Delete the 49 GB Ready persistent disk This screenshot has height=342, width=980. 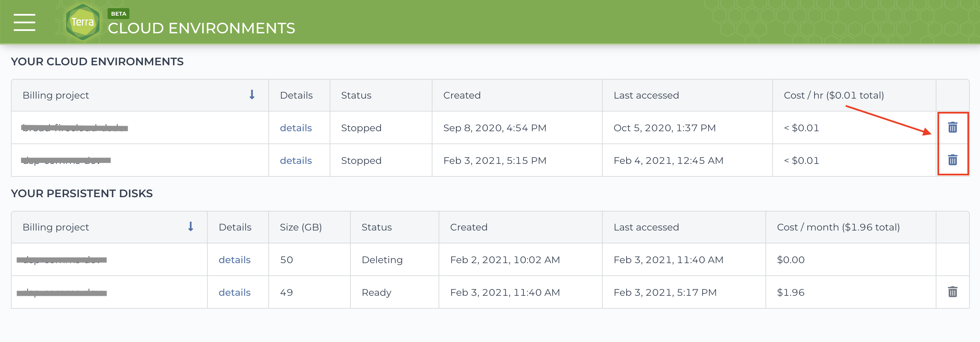tap(952, 292)
